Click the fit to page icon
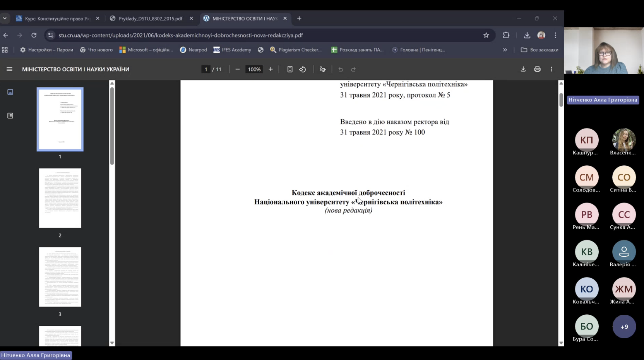Image resolution: width=644 pixels, height=360 pixels. click(x=290, y=69)
